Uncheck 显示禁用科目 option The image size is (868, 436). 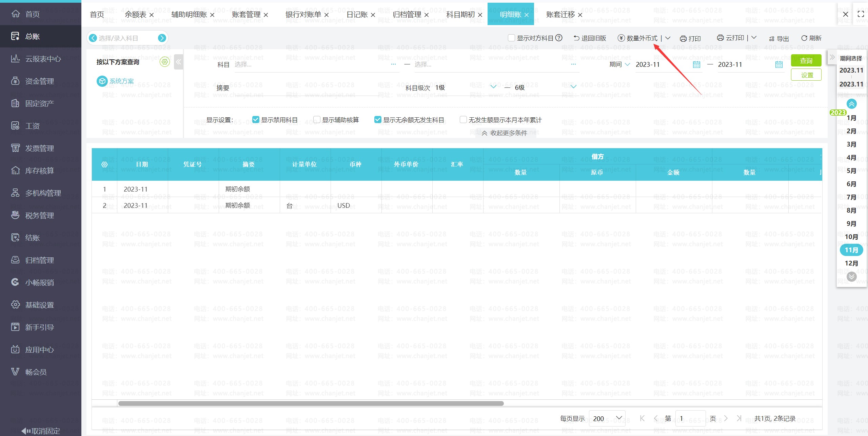[x=256, y=119]
